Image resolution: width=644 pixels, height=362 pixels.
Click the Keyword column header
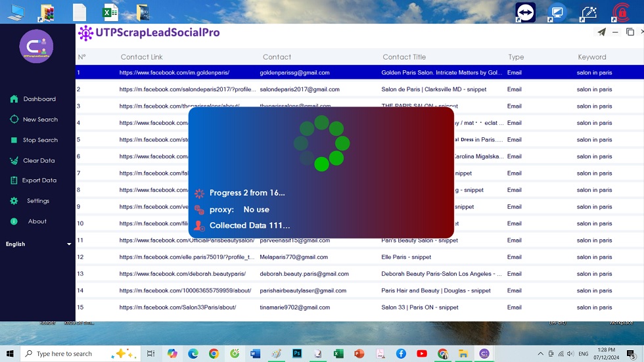click(x=591, y=57)
